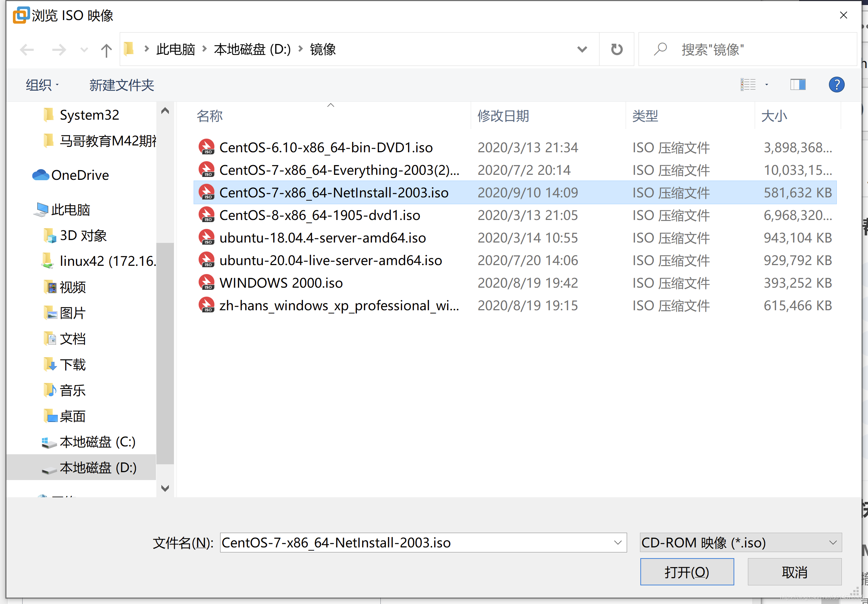Click the 镜像 breadcrumb segment

[323, 49]
